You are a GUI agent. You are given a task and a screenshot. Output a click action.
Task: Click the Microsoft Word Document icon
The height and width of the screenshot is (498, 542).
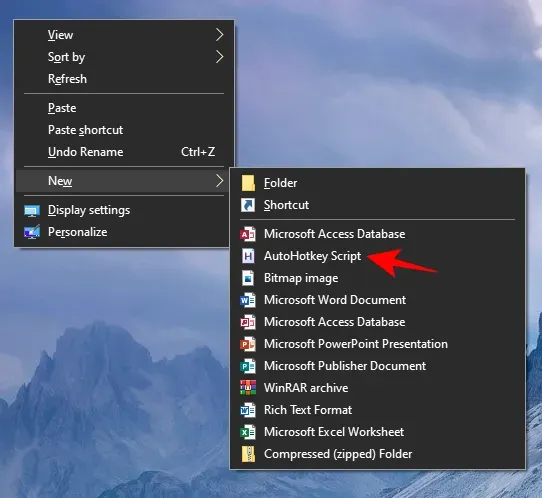[x=248, y=300]
